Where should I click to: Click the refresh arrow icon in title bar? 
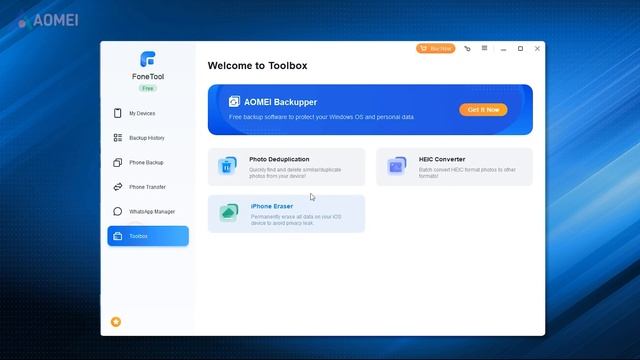point(467,49)
